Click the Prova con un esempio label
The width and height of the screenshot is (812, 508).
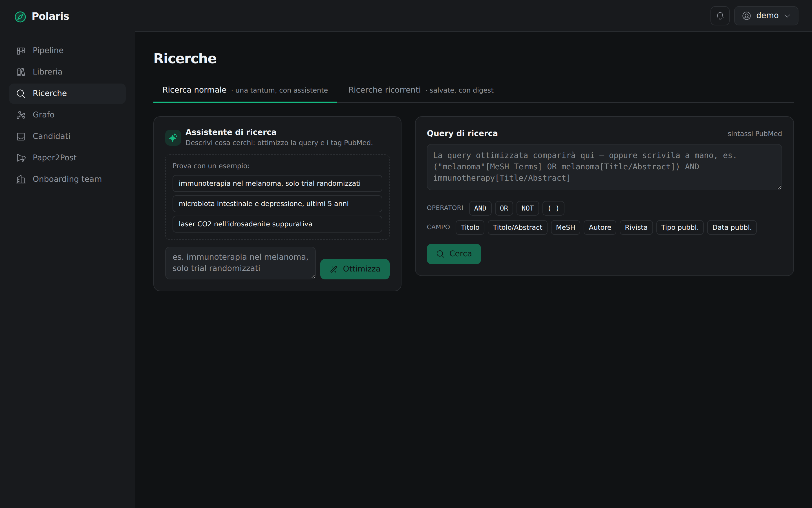[x=211, y=166]
